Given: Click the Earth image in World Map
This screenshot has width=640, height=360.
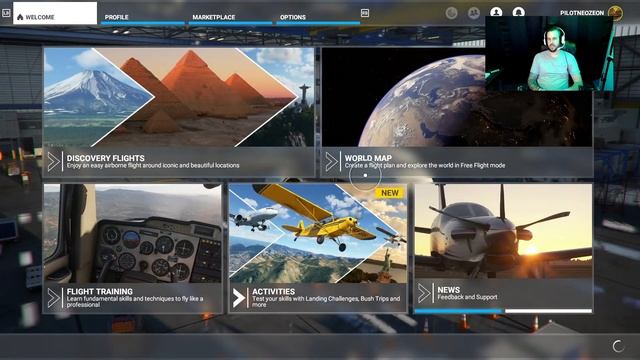Looking at the screenshot, I should coord(457,97).
